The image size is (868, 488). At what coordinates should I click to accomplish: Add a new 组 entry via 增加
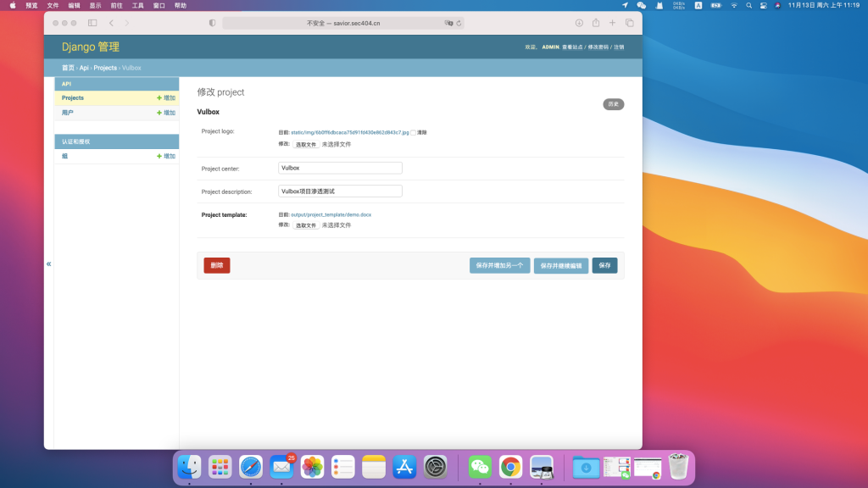166,157
